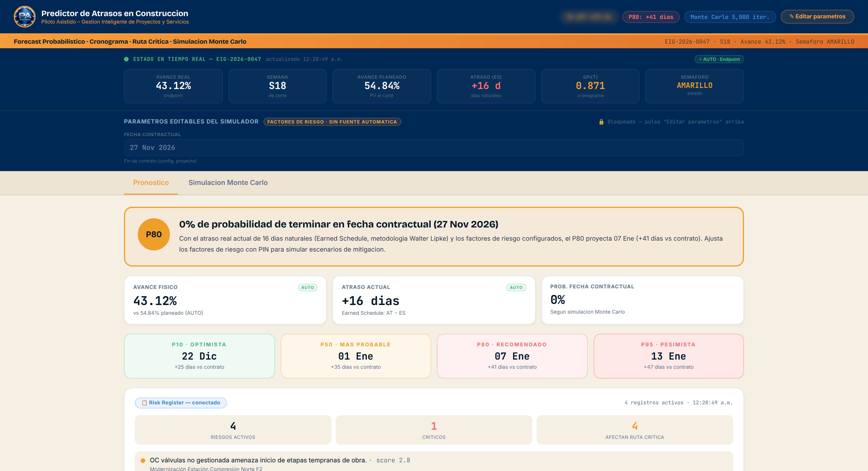The width and height of the screenshot is (868, 471).
Task: Click the OC válvulas no gestionada risk row
Action: tap(434, 462)
